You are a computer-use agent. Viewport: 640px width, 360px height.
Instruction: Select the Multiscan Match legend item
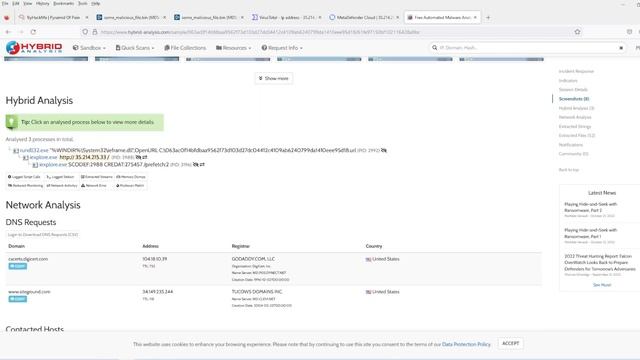click(x=130, y=185)
